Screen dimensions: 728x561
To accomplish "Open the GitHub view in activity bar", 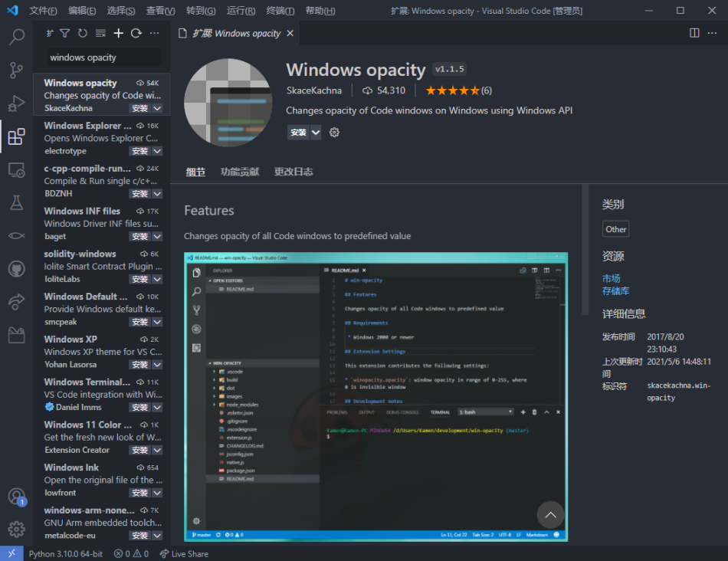I will 17,269.
